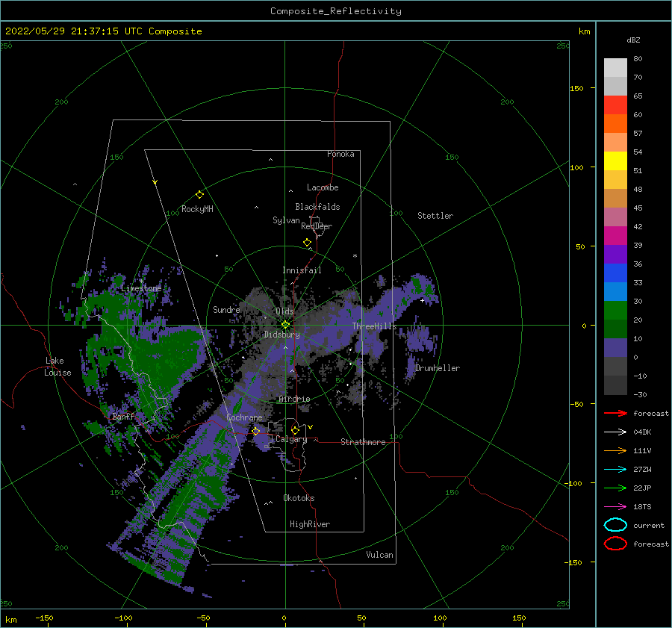Click the dBZ legend heading
The image size is (672, 628).
pyautogui.click(x=633, y=40)
